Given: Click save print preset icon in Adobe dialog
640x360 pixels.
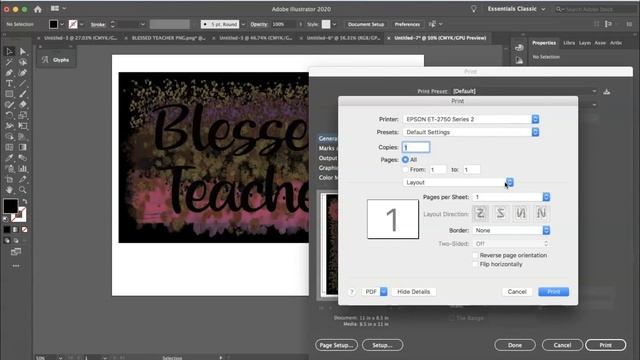Looking at the screenshot, I should pyautogui.click(x=607, y=91).
